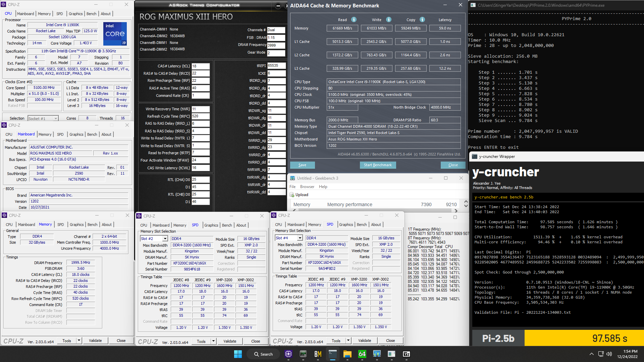The width and height of the screenshot is (644, 362).
Task: Expand the Tools arrow in the CPU-Z Memory window
Action: point(79,341)
